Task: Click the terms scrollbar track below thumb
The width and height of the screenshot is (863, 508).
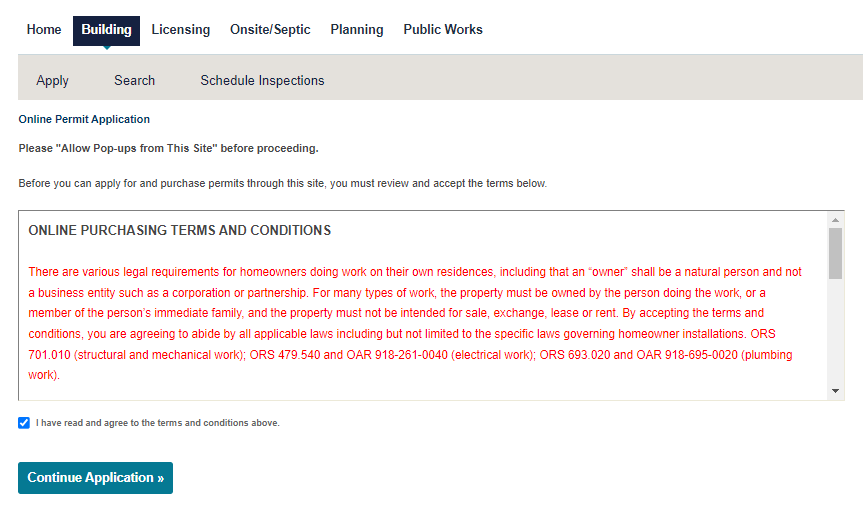Action: 835,330
